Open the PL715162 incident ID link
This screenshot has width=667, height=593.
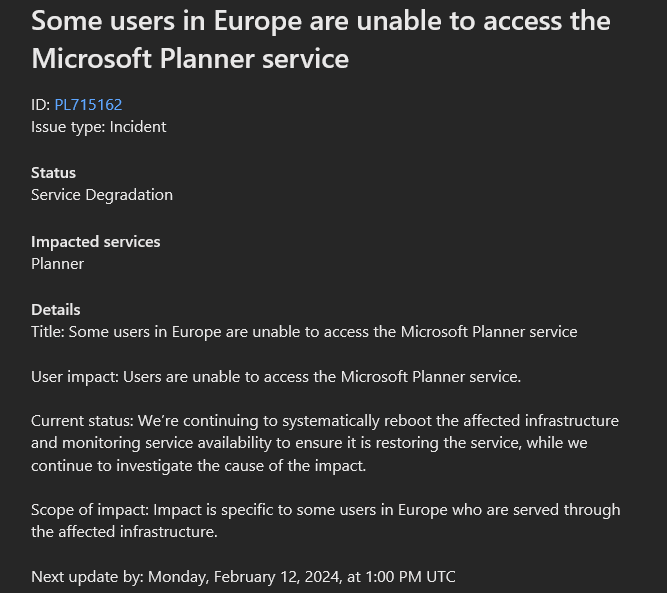click(88, 105)
